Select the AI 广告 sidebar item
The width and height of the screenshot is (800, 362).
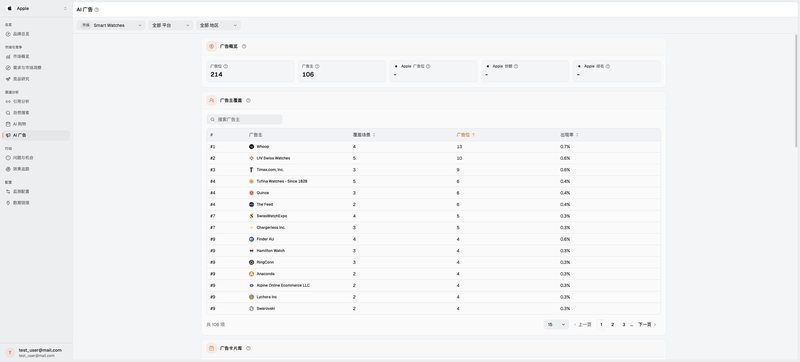pyautogui.click(x=36, y=135)
